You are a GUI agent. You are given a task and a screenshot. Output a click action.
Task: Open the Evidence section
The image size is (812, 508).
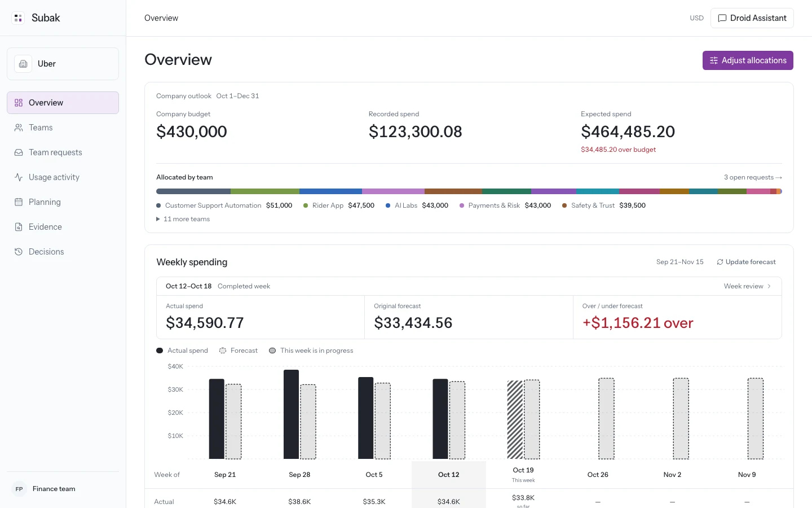click(63, 227)
